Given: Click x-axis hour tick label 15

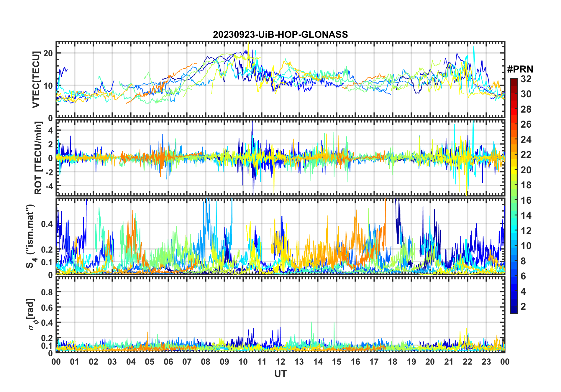Looking at the screenshot, I should click(x=337, y=362).
